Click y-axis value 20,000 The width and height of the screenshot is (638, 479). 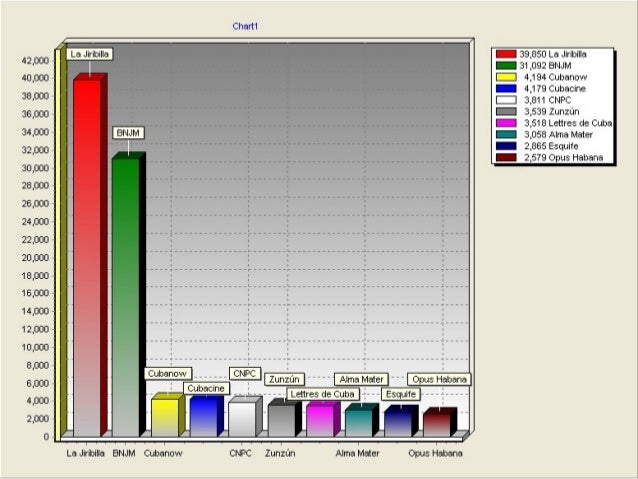pyautogui.click(x=35, y=258)
